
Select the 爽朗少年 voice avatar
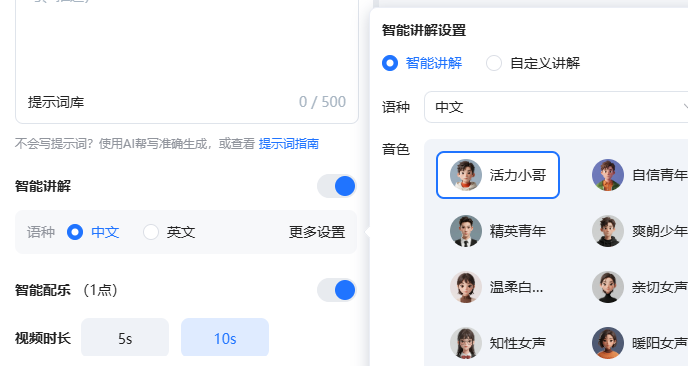608,231
